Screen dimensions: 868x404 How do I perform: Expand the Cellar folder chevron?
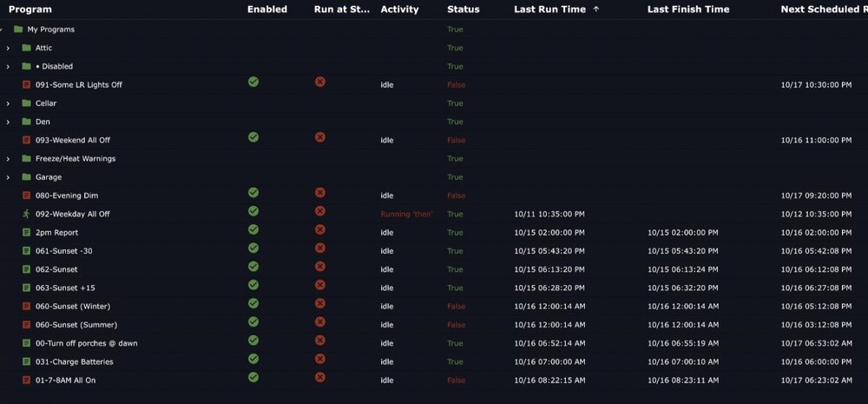coord(8,103)
